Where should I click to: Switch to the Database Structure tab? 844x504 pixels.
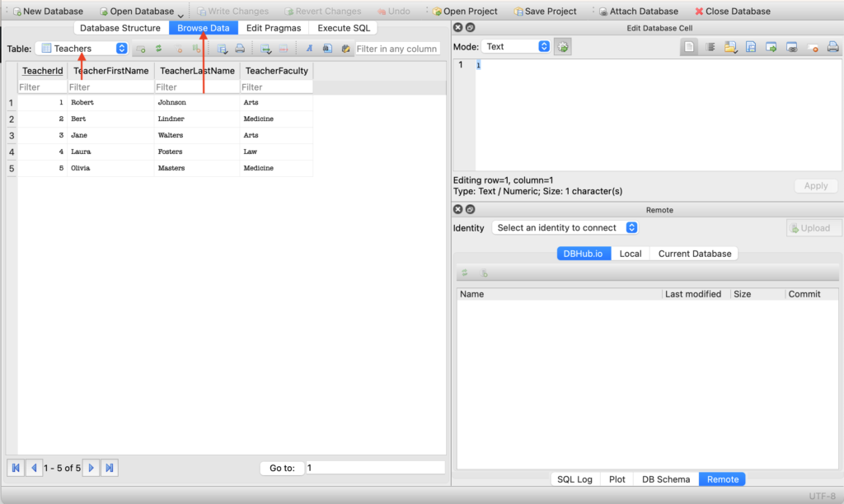point(120,28)
